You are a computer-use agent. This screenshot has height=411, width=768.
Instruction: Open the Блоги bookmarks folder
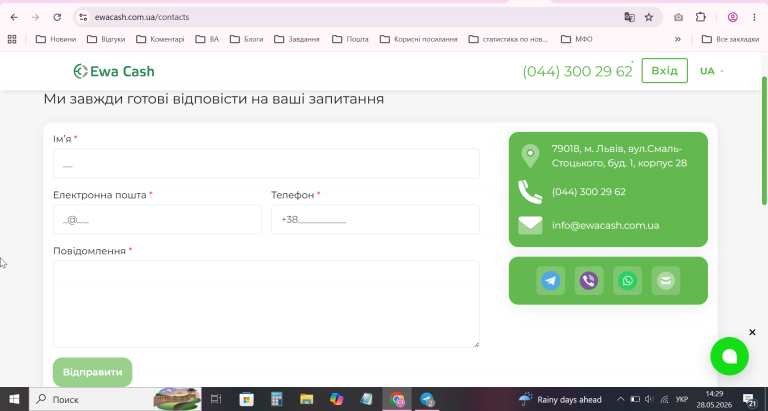pos(246,39)
